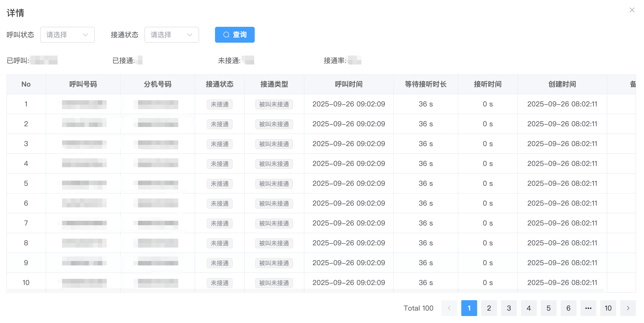
Task: Go to page 2
Action: click(489, 308)
